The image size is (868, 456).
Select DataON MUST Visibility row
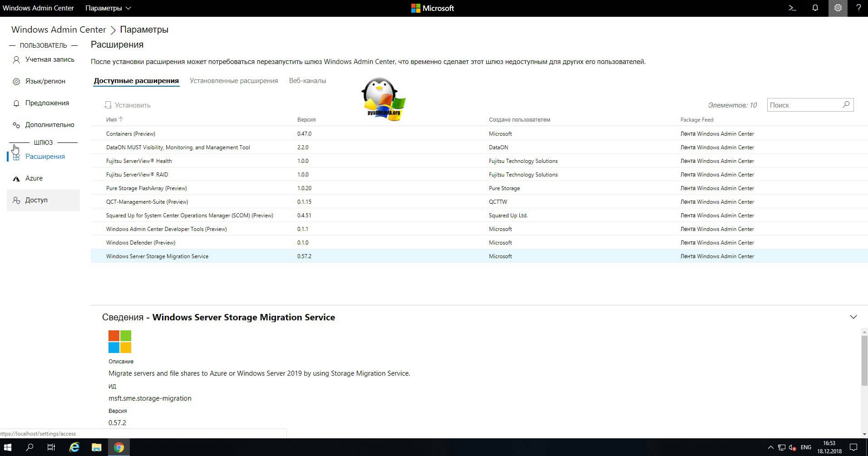479,147
